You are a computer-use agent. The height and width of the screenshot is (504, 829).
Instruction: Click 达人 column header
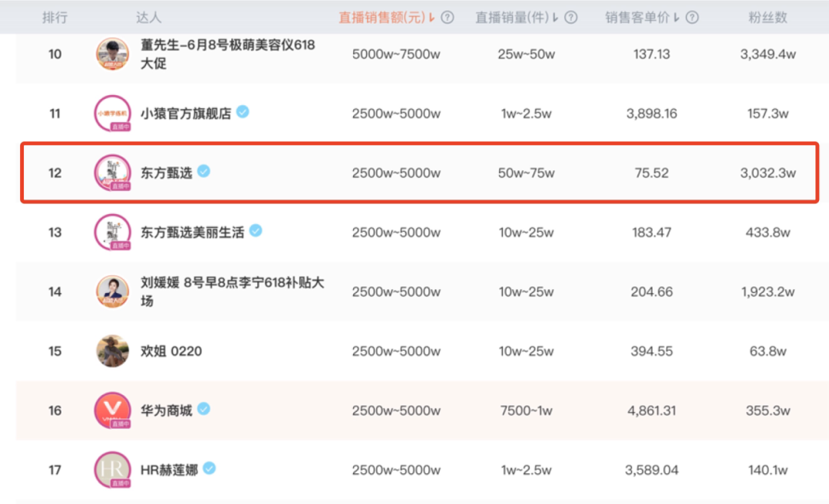coord(148,18)
